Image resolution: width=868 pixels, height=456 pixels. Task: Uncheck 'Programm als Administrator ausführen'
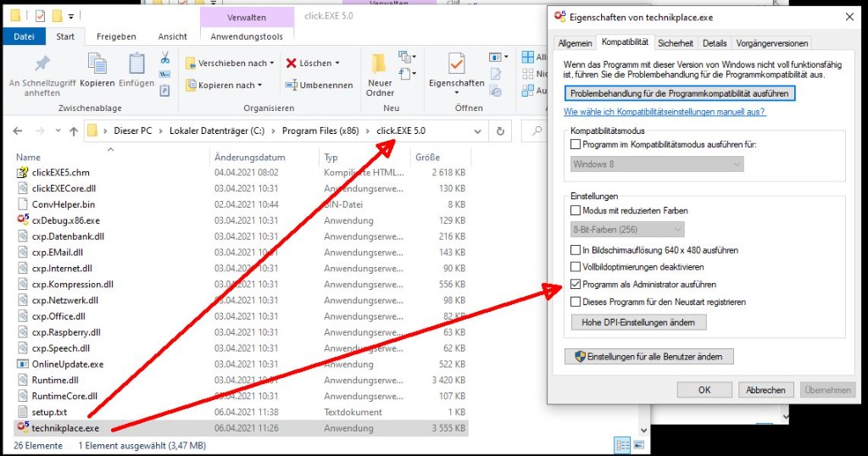click(x=576, y=285)
